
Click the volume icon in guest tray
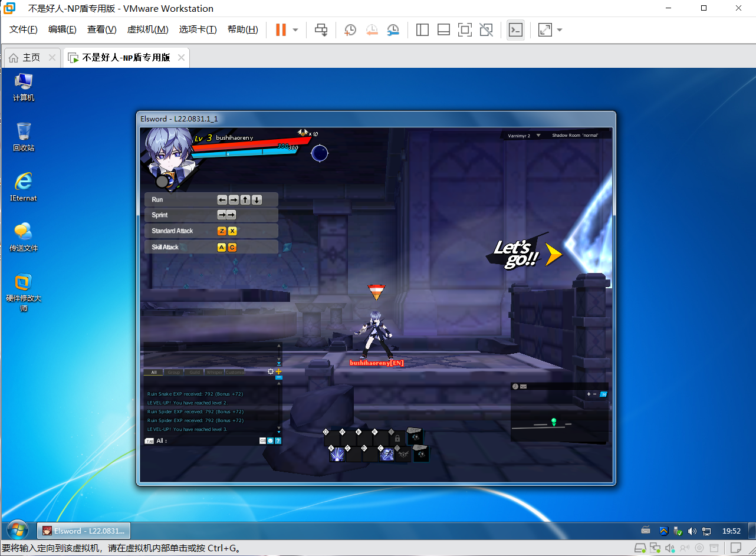pos(692,531)
